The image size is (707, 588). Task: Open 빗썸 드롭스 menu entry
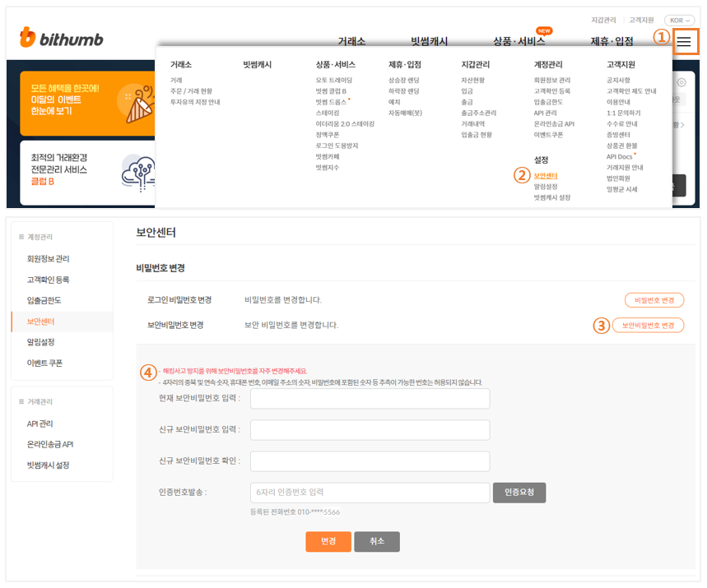[x=331, y=102]
